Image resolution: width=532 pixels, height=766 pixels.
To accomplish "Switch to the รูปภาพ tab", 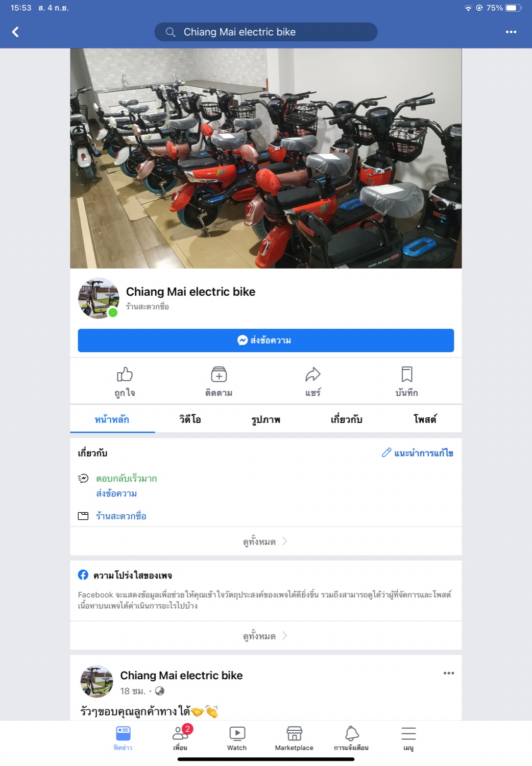I will [x=266, y=419].
